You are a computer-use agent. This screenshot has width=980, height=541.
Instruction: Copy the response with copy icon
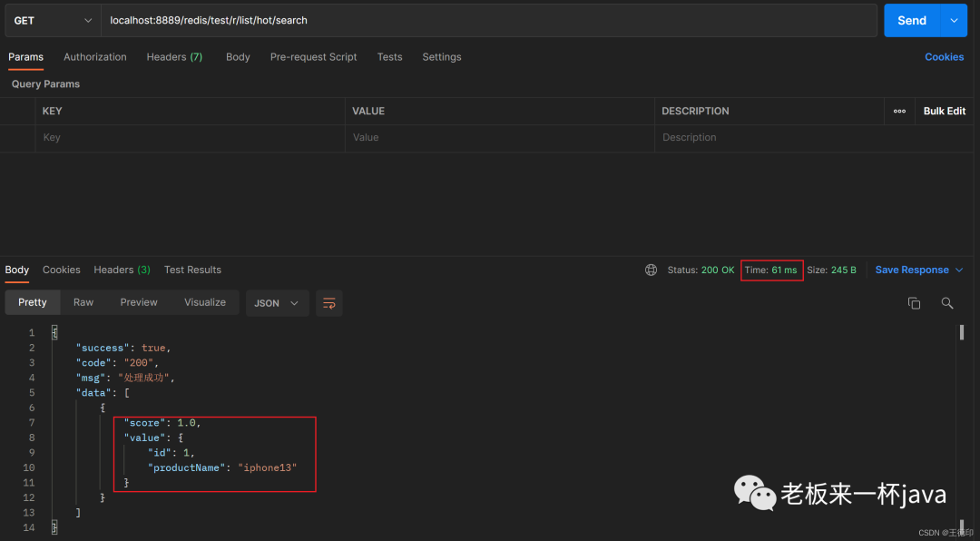[x=914, y=303]
